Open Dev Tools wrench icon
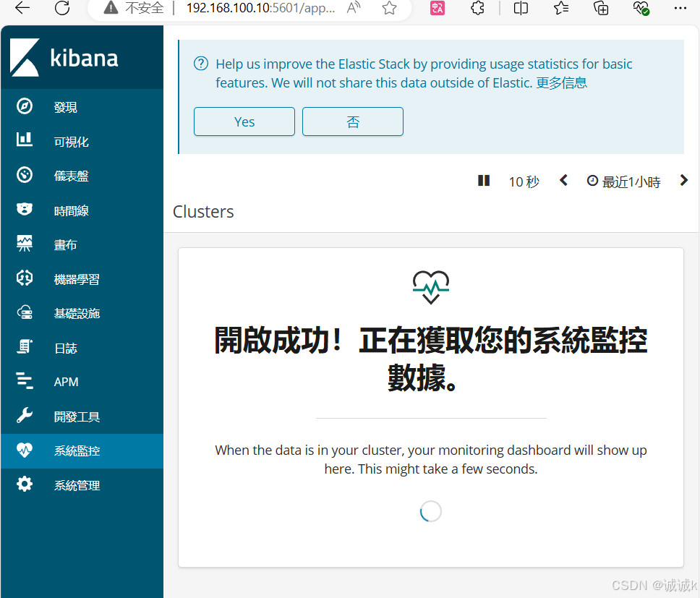This screenshot has height=598, width=700. (25, 416)
